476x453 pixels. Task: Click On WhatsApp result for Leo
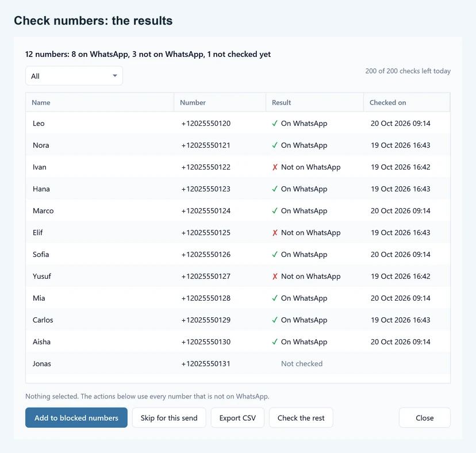click(304, 123)
